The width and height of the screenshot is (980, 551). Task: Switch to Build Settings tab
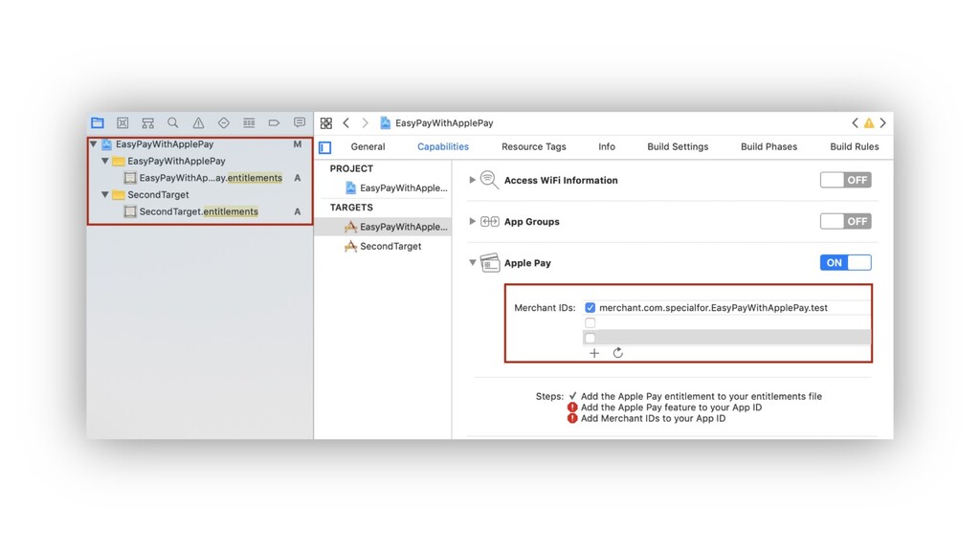pyautogui.click(x=678, y=146)
